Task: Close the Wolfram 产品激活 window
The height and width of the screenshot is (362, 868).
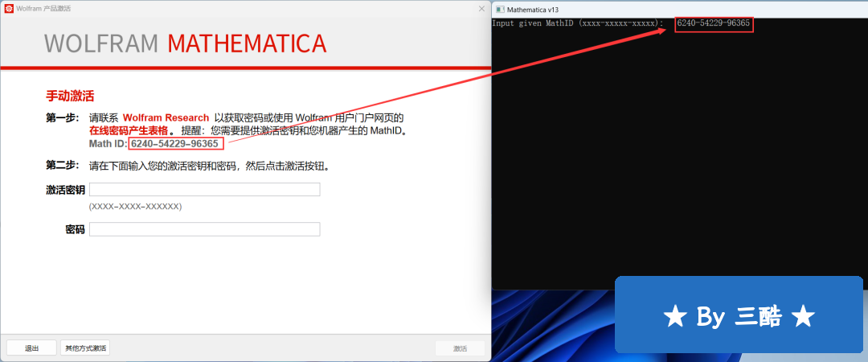Action: (481, 8)
